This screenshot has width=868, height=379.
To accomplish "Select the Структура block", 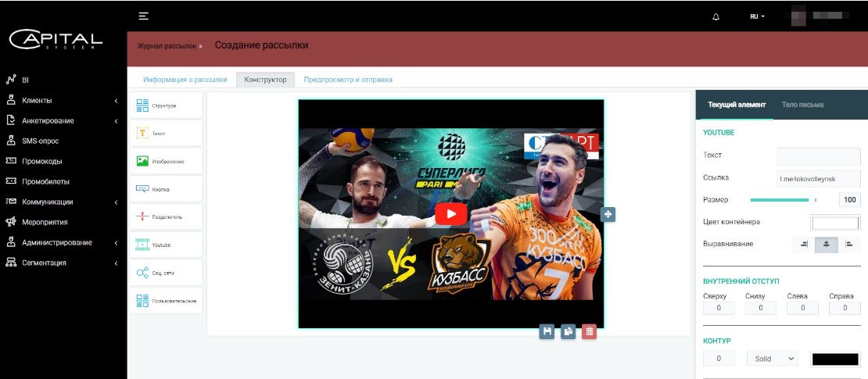I will pyautogui.click(x=166, y=105).
